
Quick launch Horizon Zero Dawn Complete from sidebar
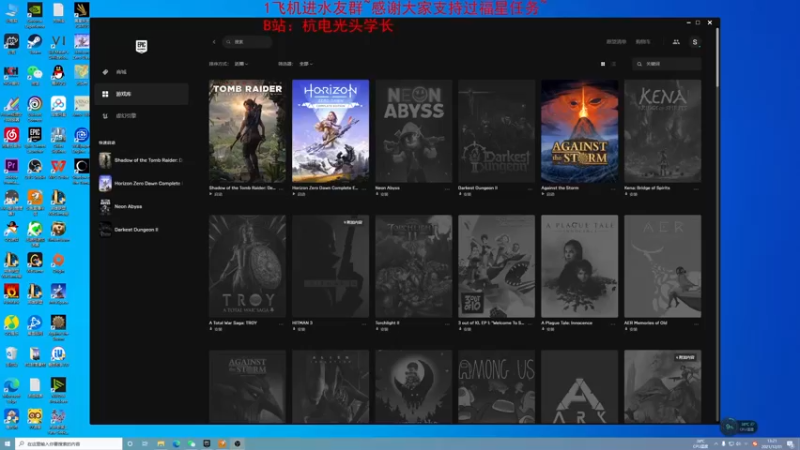coord(141,183)
